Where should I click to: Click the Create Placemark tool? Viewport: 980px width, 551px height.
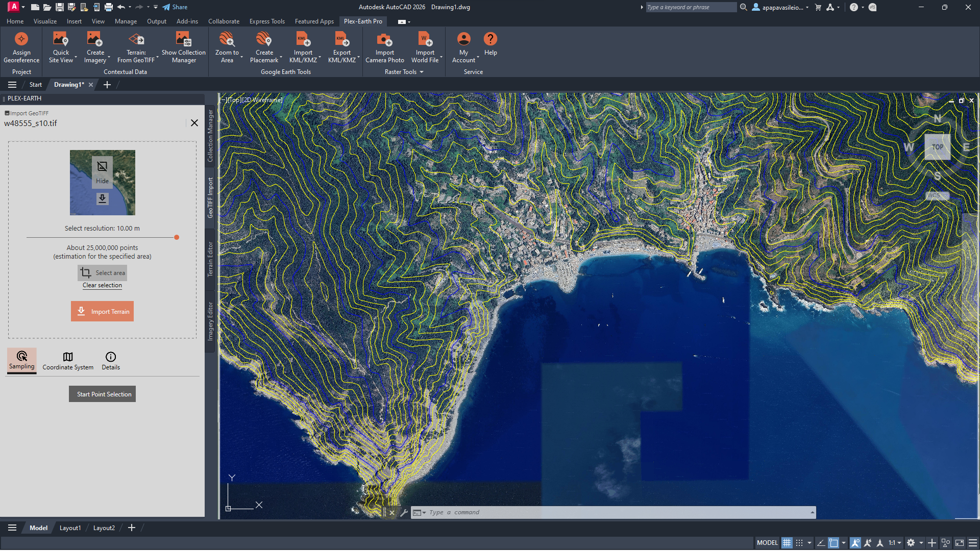(x=264, y=39)
